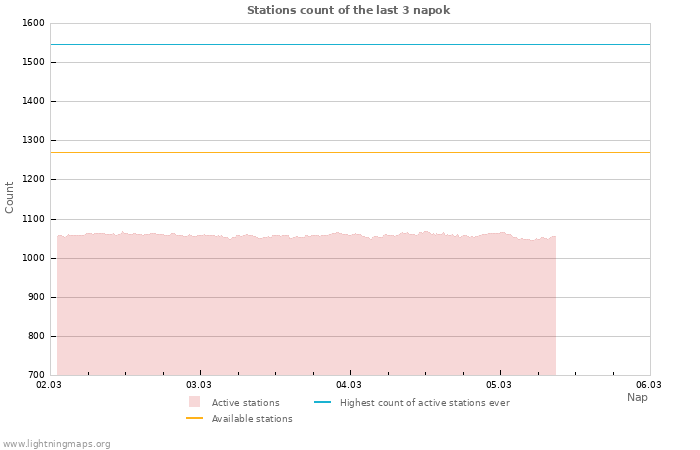700x450 pixels.
Task: Click the 03.03 date tick label
Action: [199, 385]
